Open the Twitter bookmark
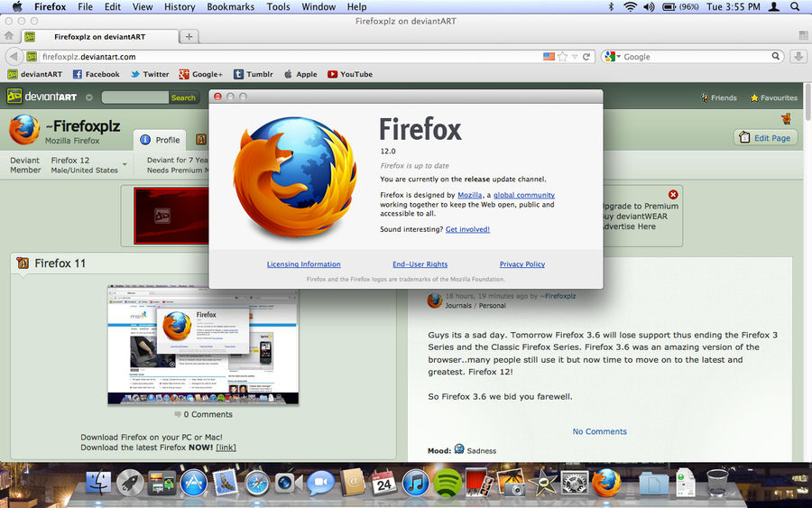 coord(149,74)
